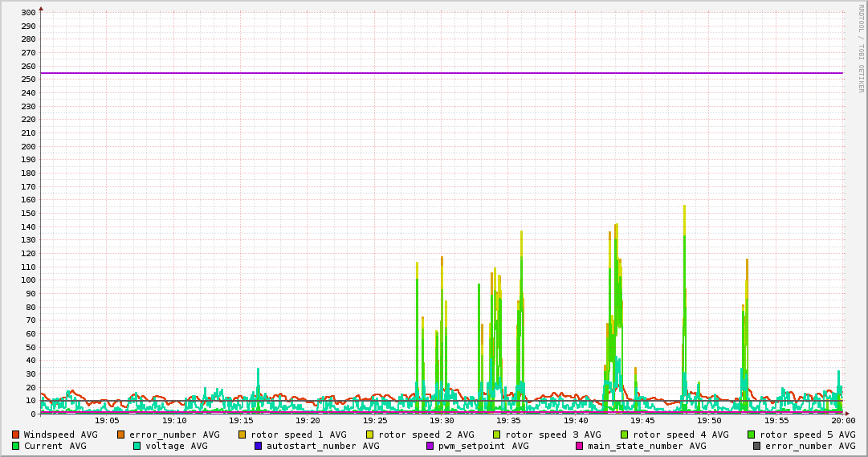Click the dark gray error_number AVG swatch
This screenshot has height=457, width=868.
(756, 446)
